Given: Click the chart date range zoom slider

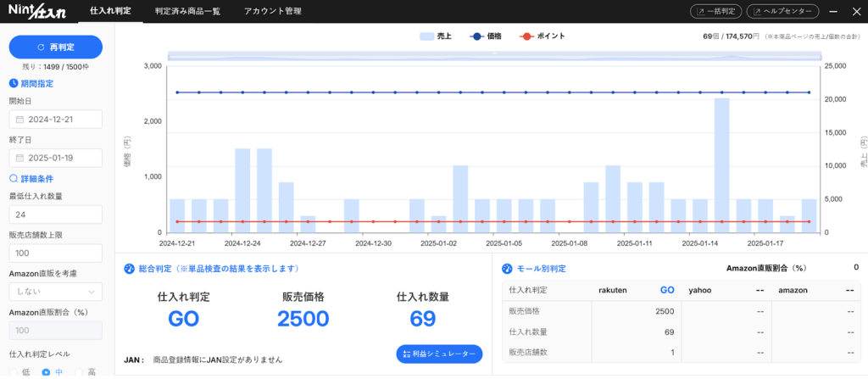Looking at the screenshot, I should 493,56.
